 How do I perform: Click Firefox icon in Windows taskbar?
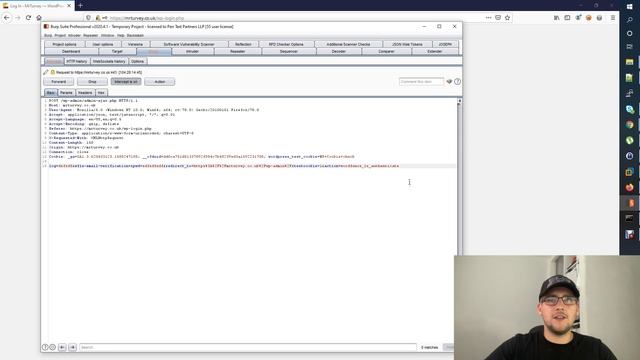point(630,187)
